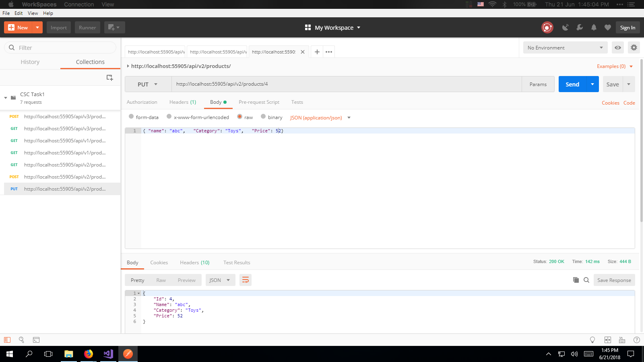Select the form-data radio button
Screen dimensions: 644x362
click(131, 117)
